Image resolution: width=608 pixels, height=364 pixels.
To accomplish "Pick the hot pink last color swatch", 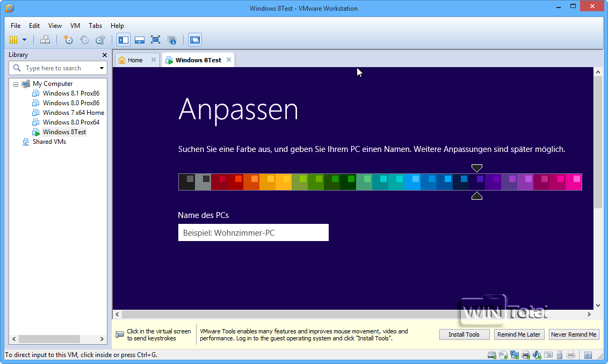I will click(x=574, y=182).
